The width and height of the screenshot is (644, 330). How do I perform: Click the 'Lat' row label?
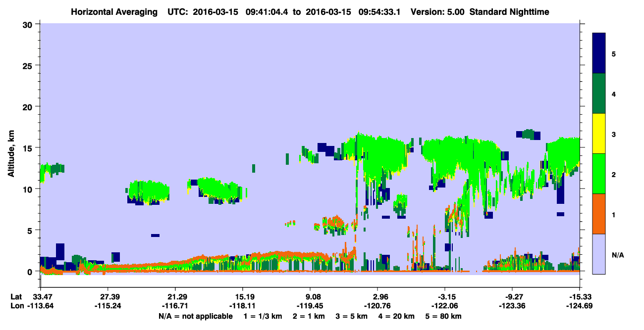16,296
